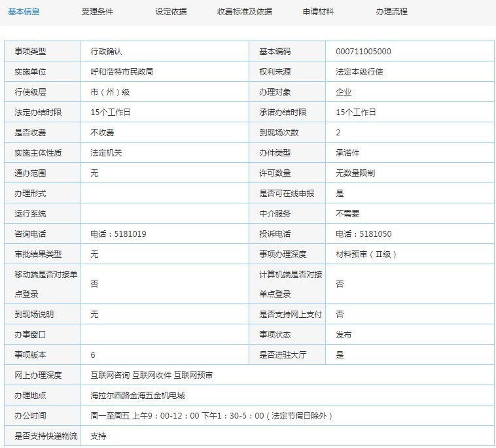Click the basic code value 000711005000

(363, 52)
